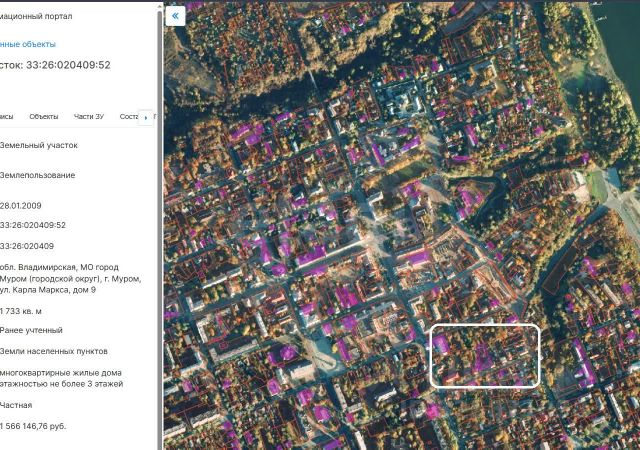Click the portal title 'мационный портал'
The height and width of the screenshot is (450, 640).
pos(36,16)
